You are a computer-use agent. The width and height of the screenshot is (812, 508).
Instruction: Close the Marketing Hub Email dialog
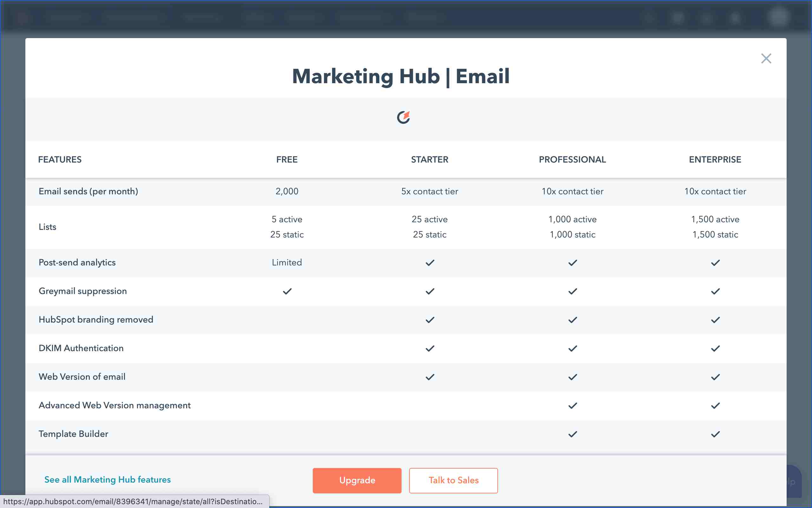click(x=766, y=58)
